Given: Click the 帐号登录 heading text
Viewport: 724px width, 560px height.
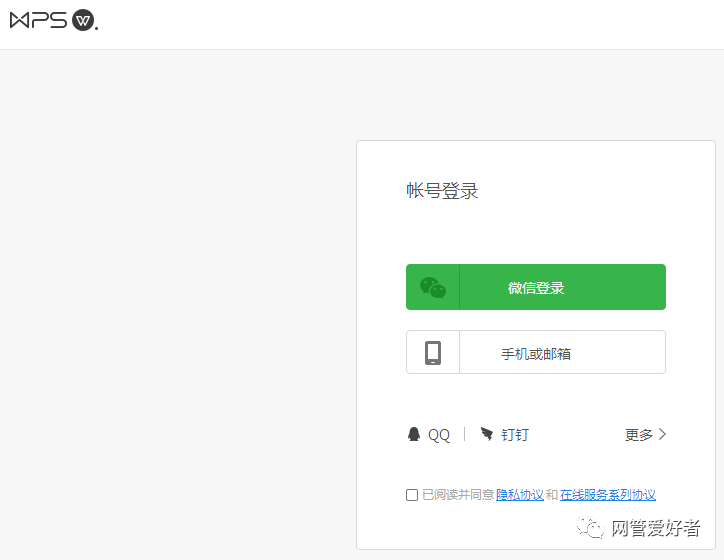Looking at the screenshot, I should tap(442, 191).
